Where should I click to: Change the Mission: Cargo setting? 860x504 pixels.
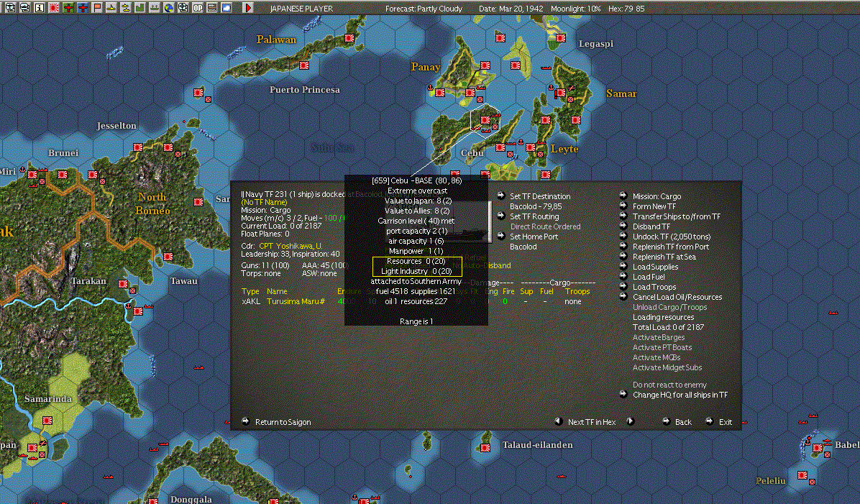[657, 196]
